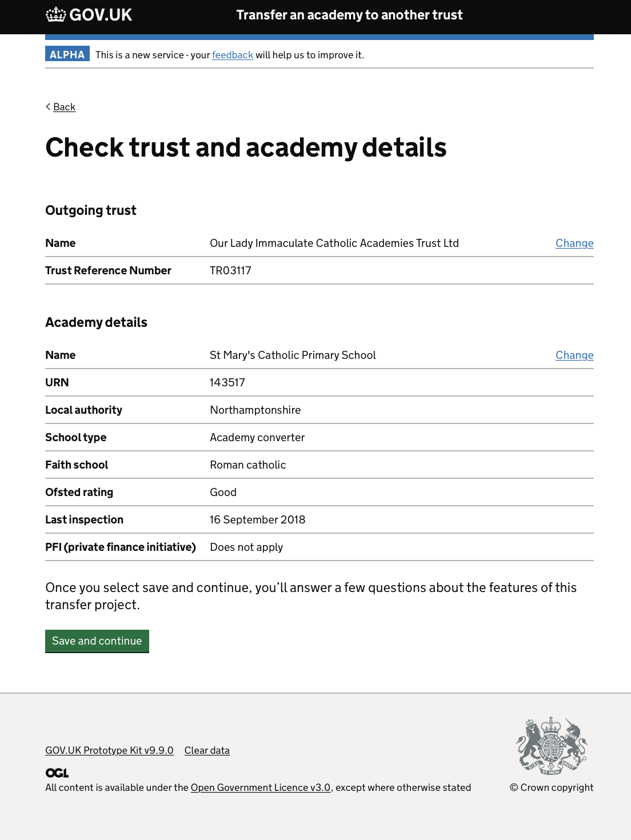Click the Clear data link

(207, 750)
